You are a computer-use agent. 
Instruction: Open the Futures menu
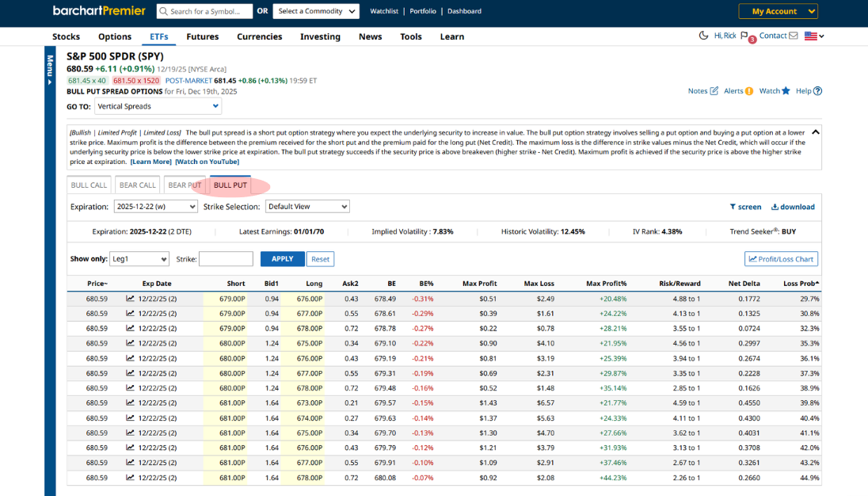pyautogui.click(x=203, y=36)
